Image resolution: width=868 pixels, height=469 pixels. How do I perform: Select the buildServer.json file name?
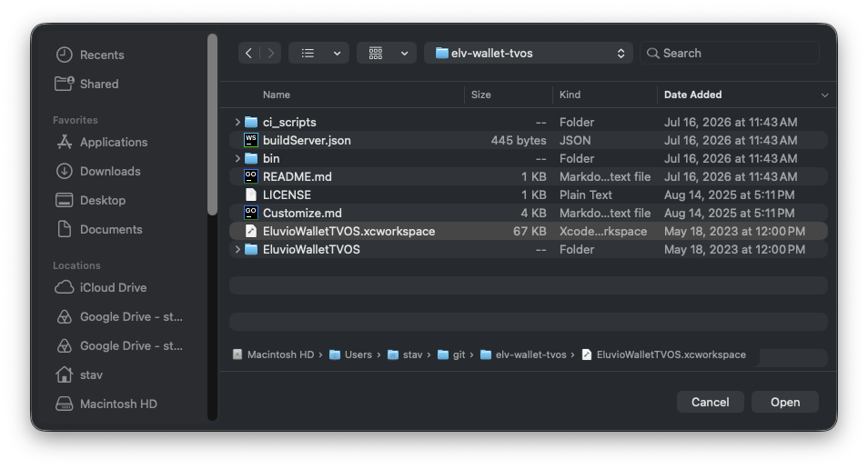(x=307, y=140)
